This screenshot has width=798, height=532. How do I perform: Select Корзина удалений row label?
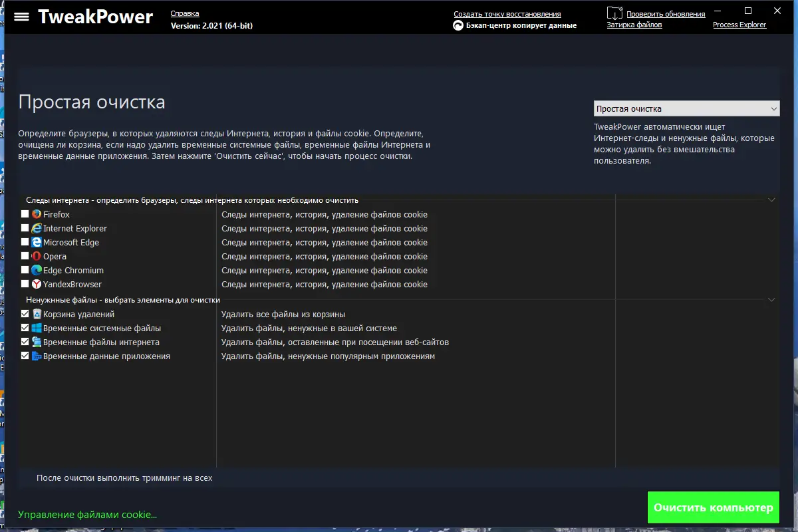coord(78,315)
